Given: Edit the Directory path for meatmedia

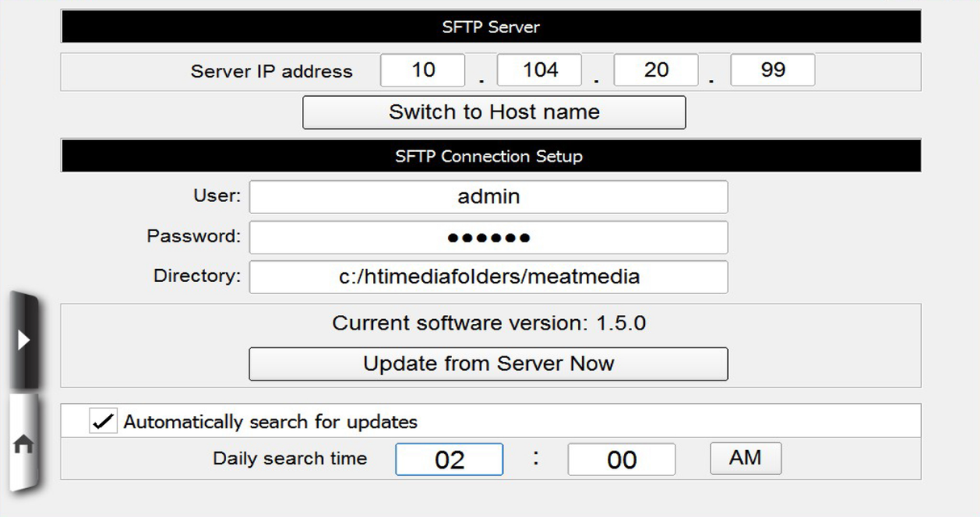Looking at the screenshot, I should [x=488, y=277].
